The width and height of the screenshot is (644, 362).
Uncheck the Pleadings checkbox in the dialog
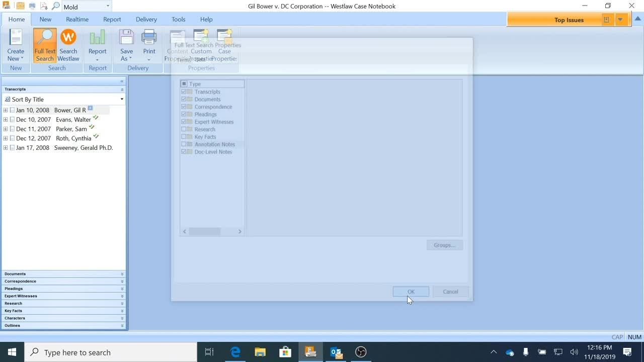[184, 114]
